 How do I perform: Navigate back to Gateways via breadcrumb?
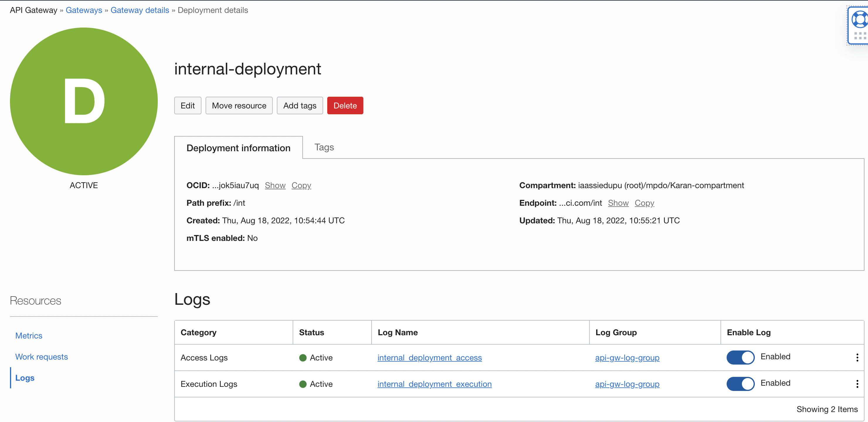click(84, 10)
